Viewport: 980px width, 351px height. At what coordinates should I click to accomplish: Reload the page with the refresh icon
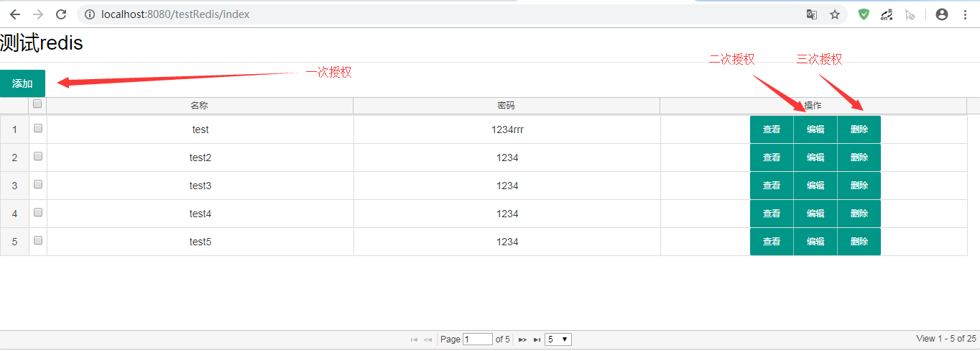tap(62, 14)
